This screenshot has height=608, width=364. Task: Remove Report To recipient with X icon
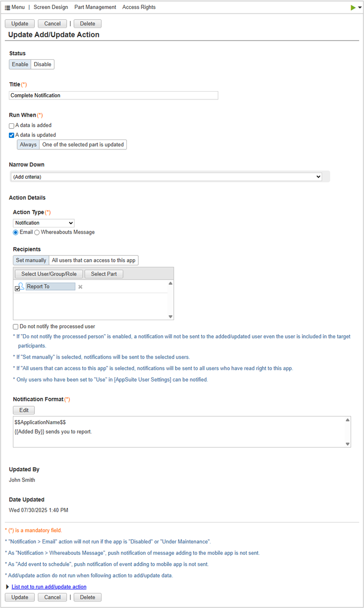point(80,287)
